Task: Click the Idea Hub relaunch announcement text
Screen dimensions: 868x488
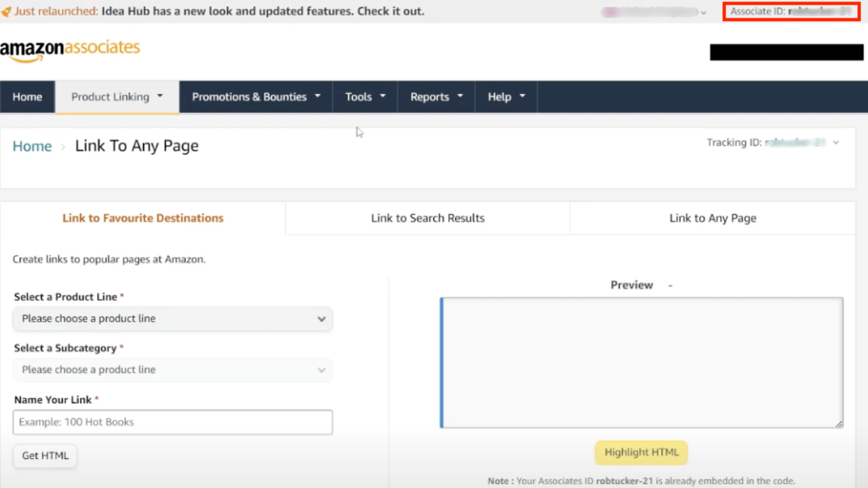Action: pos(219,12)
